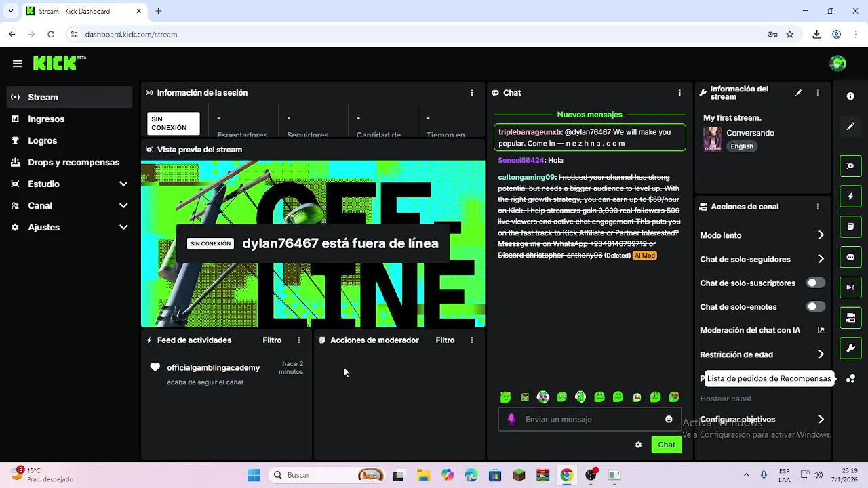
Task: Click the English language tag
Action: click(x=742, y=146)
